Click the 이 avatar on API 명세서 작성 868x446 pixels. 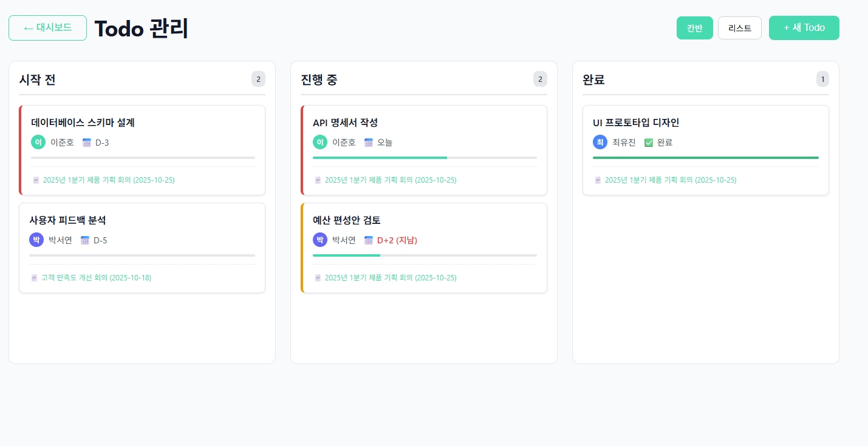coord(320,143)
